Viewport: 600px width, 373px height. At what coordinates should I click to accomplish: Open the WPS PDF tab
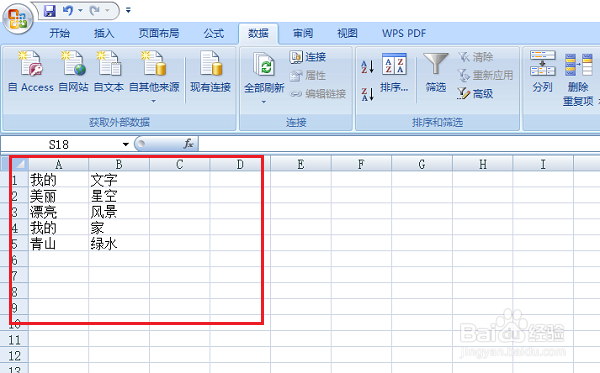pos(404,34)
